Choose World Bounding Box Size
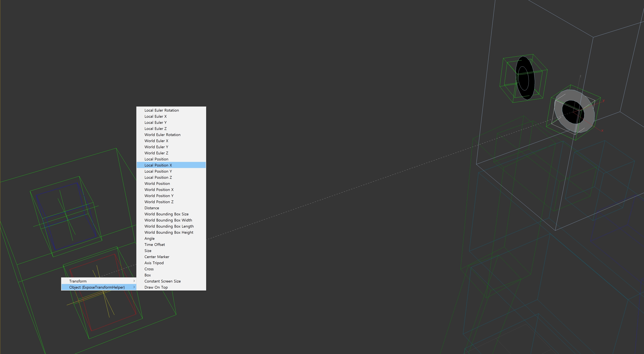644x354 pixels. (x=166, y=214)
